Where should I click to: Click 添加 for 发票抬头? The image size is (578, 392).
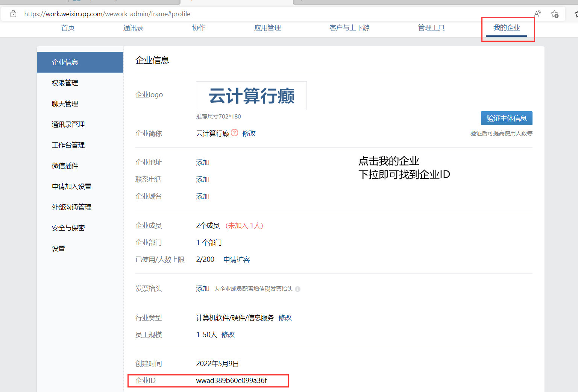(x=203, y=289)
